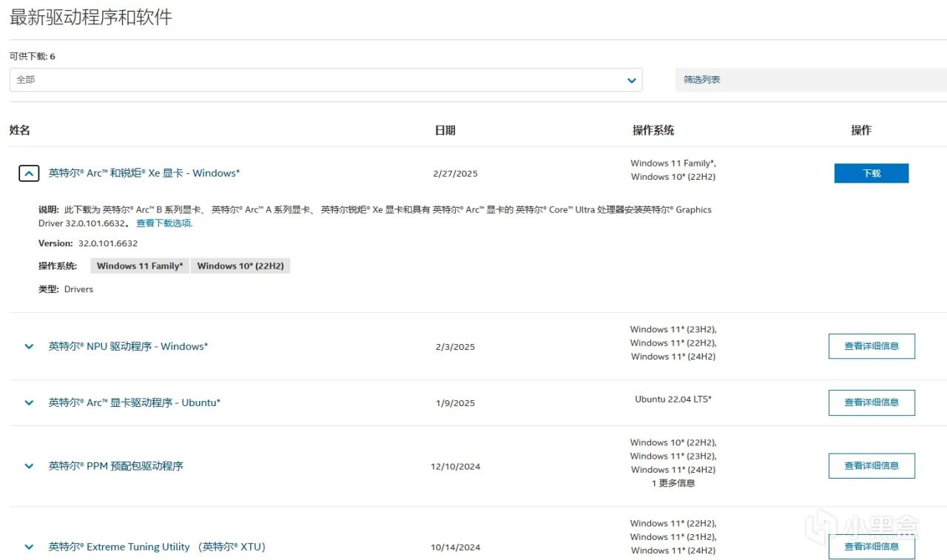Click the date 10/14/2024
This screenshot has height=560, width=947.
point(456,547)
